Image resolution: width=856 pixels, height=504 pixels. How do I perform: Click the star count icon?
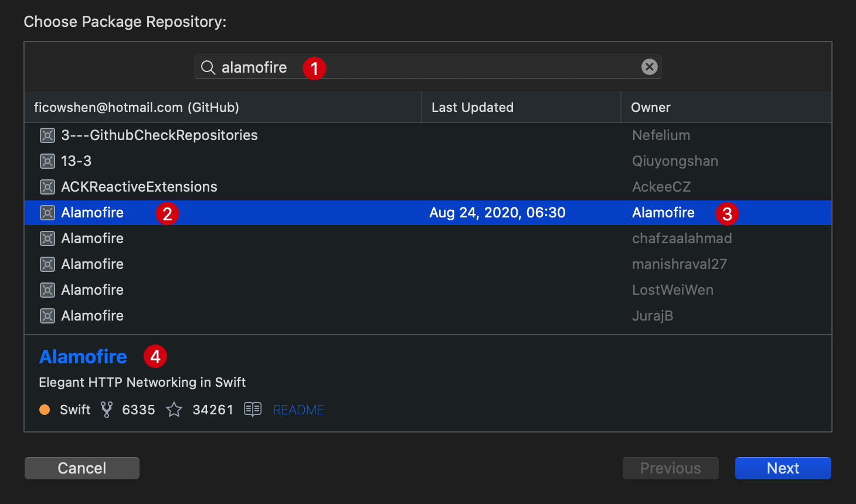tap(174, 409)
